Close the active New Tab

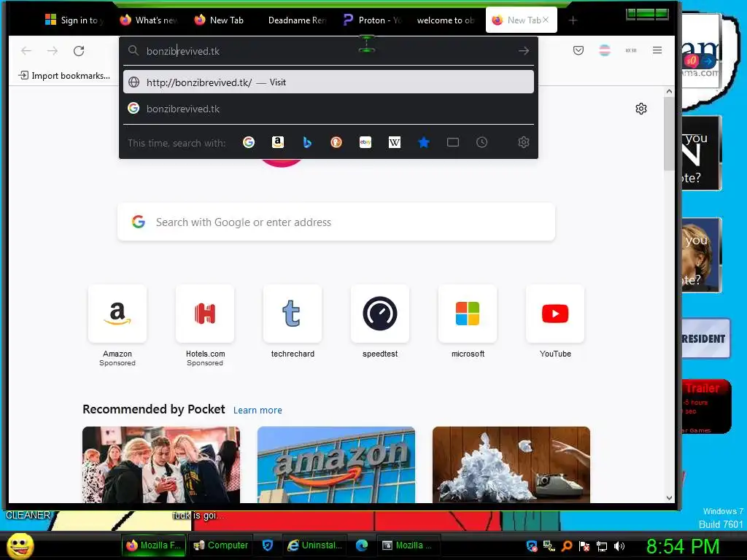(546, 20)
